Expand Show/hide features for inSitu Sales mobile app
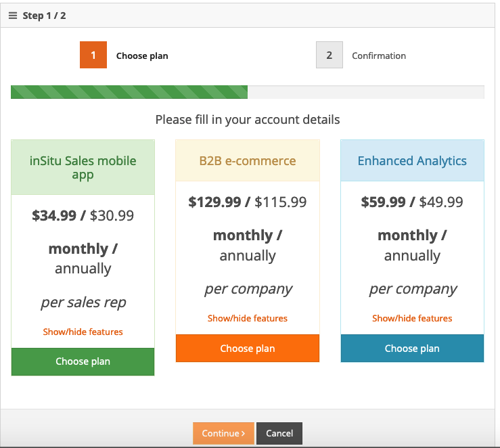The image size is (500, 448). (x=83, y=332)
